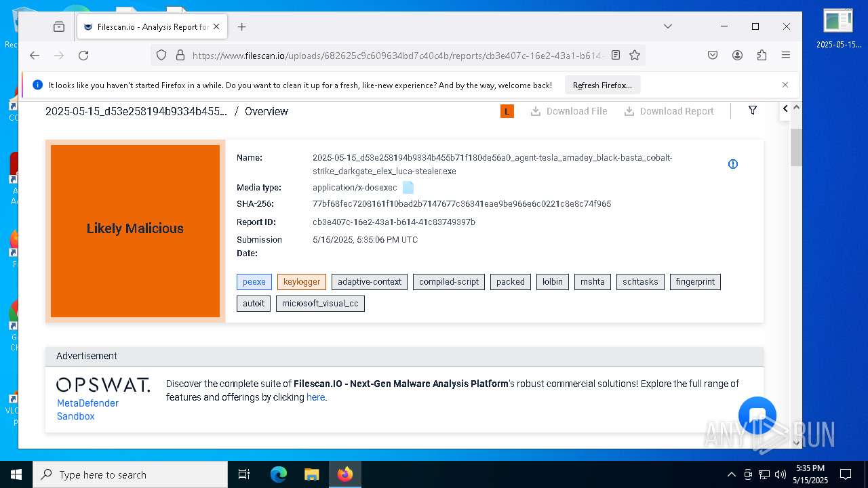Image resolution: width=868 pixels, height=488 pixels.
Task: Click Download File
Action: pos(569,111)
